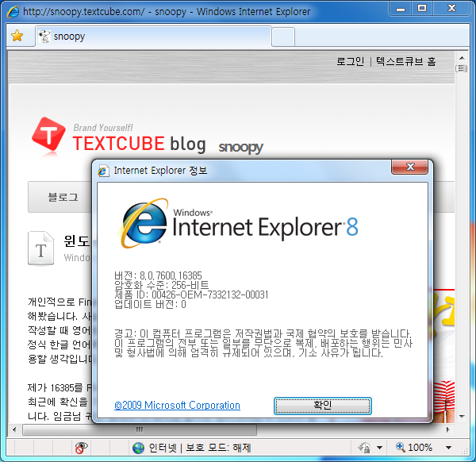The width and height of the screenshot is (476, 462).
Task: Click the horizontal scrollbar left arrow
Action: (x=14, y=429)
